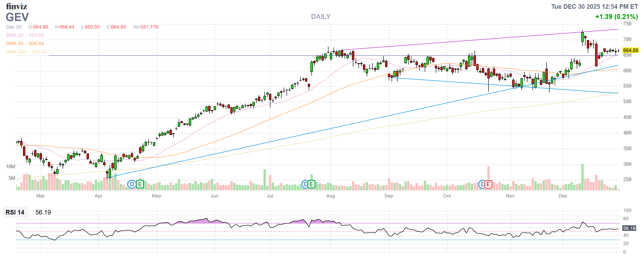
Task: Click the April earnings E marker
Action: coord(140,185)
